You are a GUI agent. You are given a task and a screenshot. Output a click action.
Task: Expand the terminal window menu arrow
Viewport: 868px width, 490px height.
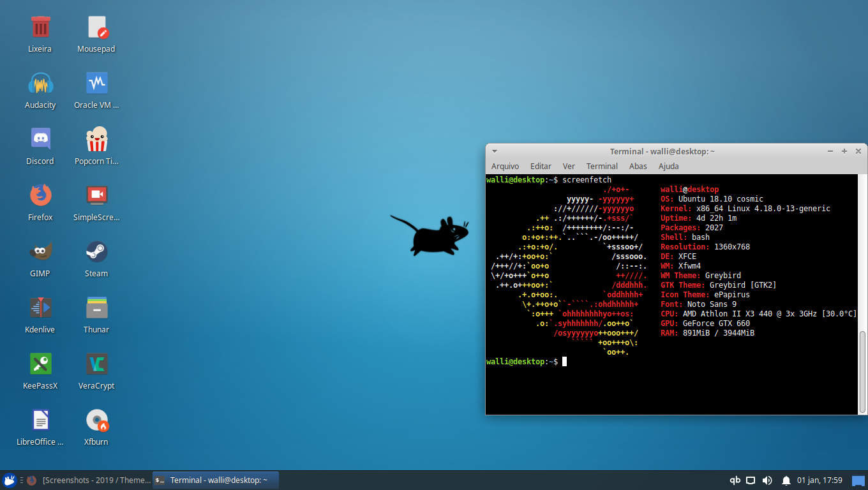tap(494, 151)
